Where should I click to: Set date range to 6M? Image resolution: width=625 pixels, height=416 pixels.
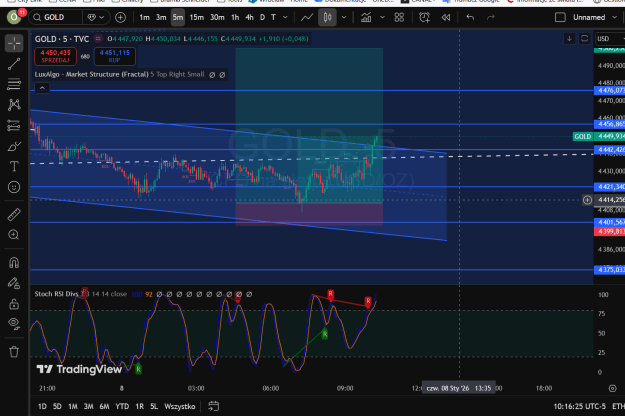pyautogui.click(x=104, y=406)
